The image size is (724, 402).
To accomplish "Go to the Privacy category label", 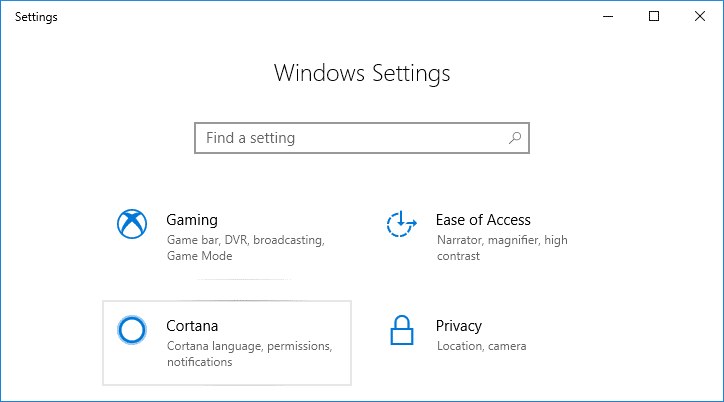I will 459,326.
